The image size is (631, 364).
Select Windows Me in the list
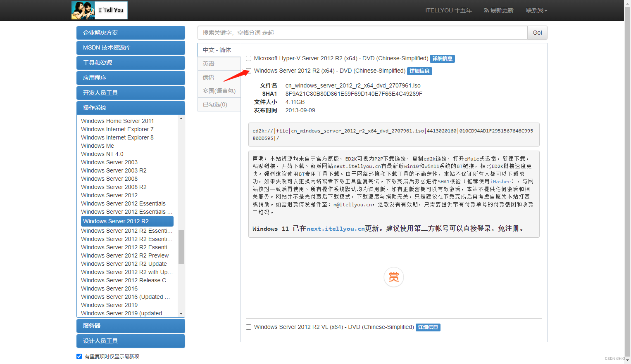[98, 146]
